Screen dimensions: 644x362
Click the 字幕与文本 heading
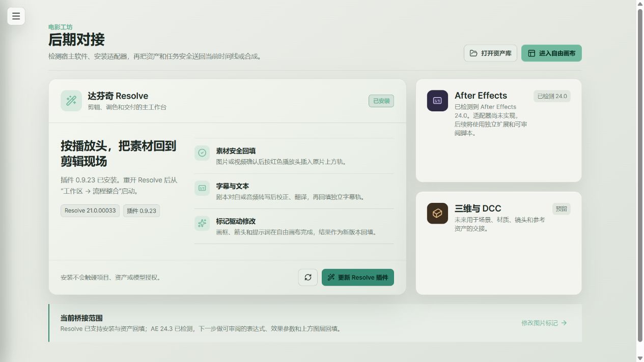click(232, 186)
